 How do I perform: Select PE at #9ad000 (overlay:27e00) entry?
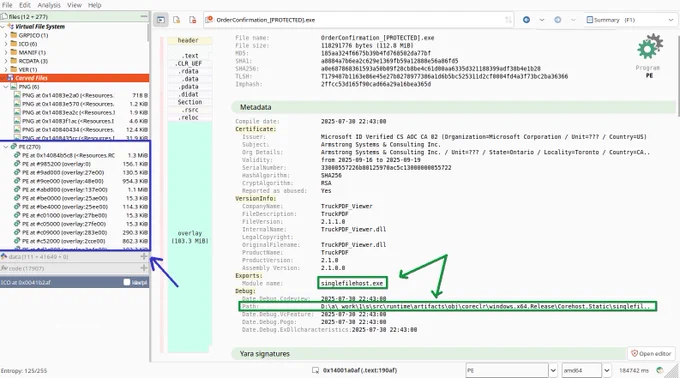point(80,173)
